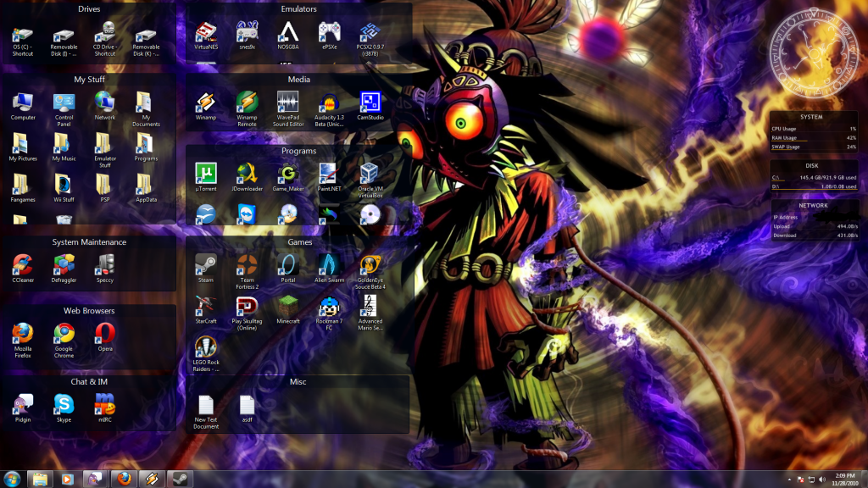The width and height of the screenshot is (868, 488).
Task: Open the My Pictures folder
Action: click(23, 147)
